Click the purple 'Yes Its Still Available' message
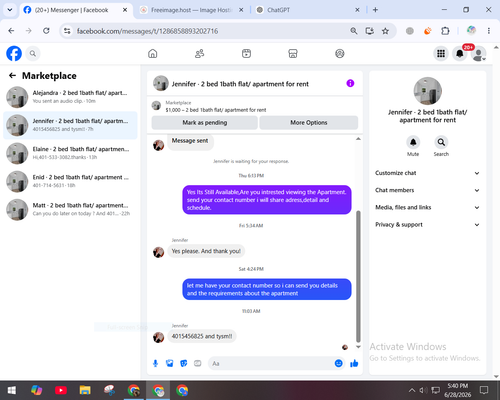 point(267,200)
